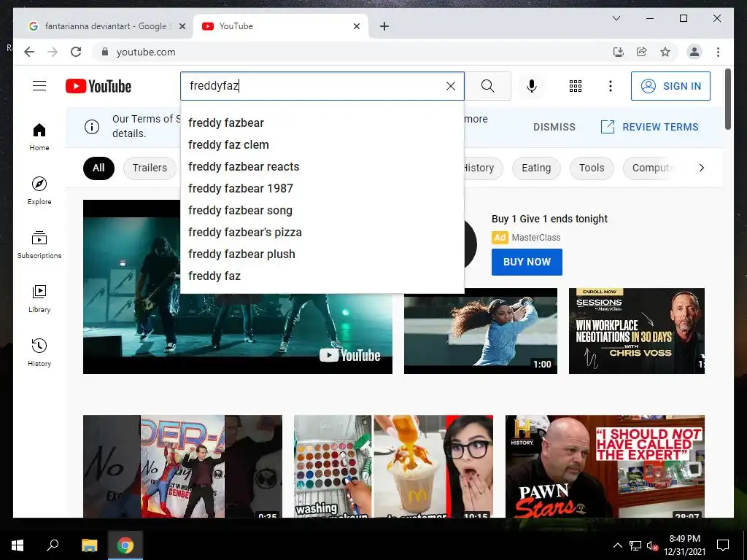Choose suggestion 'freddy fazbear reacts'
The image size is (747, 560).
pos(322,167)
